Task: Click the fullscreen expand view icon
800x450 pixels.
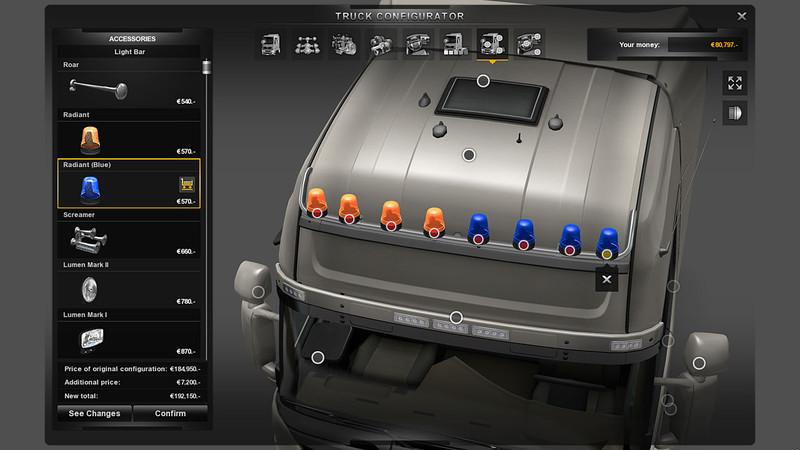Action: [x=735, y=84]
